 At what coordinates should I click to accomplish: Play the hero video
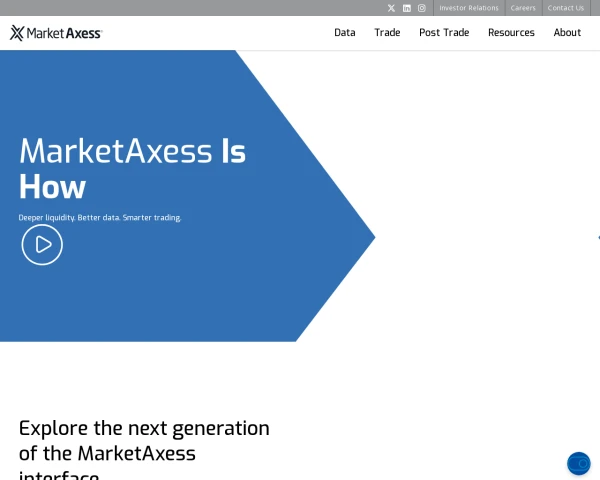coord(42,244)
